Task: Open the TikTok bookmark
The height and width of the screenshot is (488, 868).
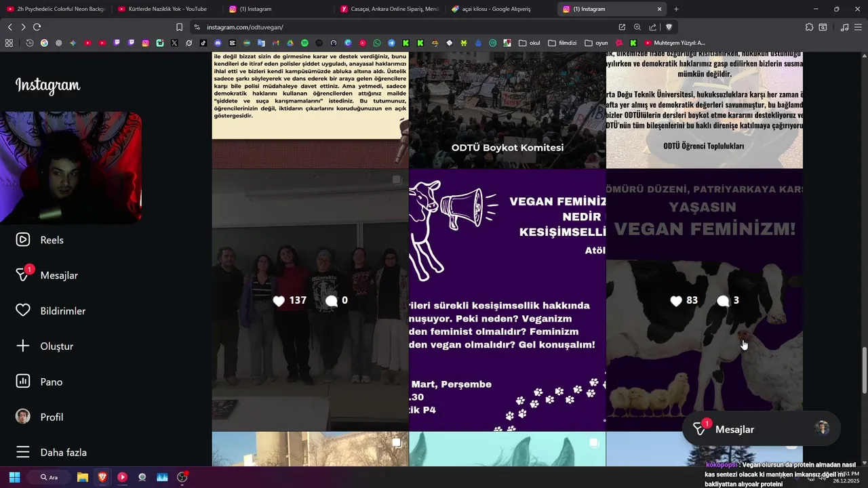Action: click(203, 43)
